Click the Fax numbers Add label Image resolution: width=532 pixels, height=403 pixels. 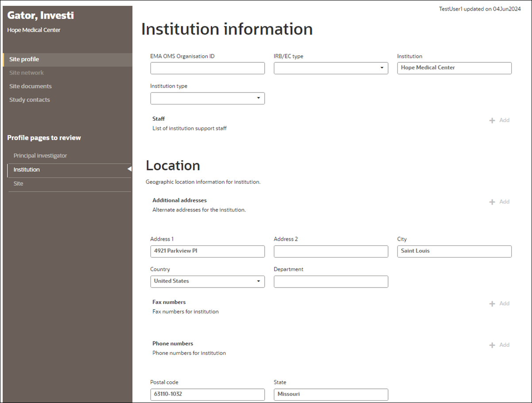pos(505,303)
